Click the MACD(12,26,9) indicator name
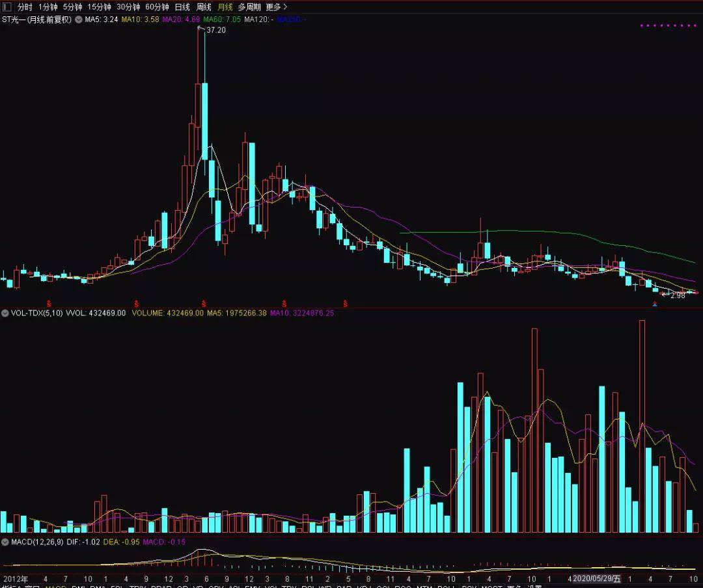 coord(37,542)
